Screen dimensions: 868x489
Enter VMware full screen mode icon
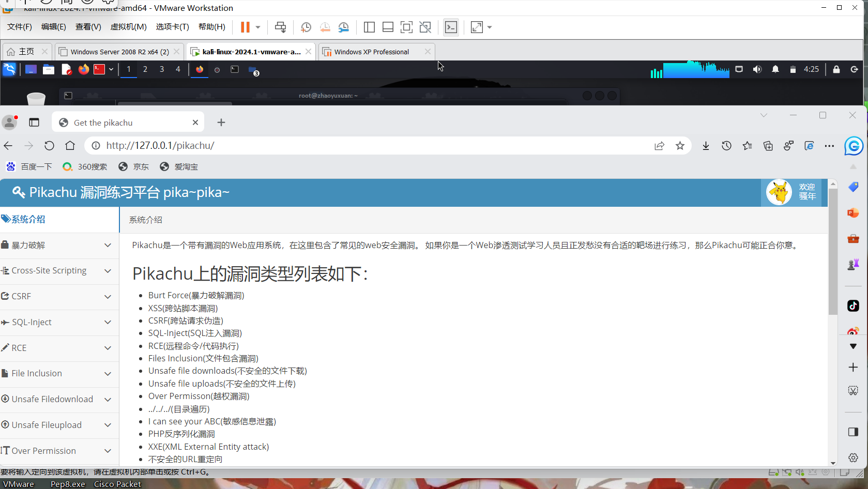pos(407,27)
